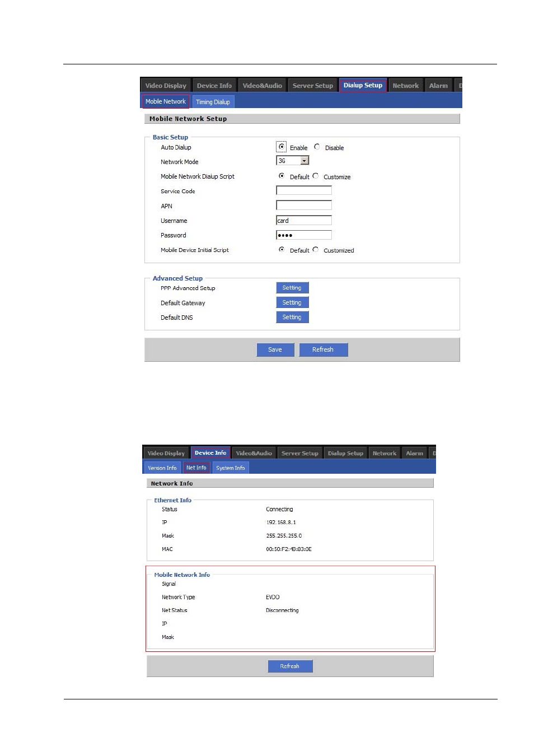Viewport: 534px width, 756px height.
Task: Open Video&Audio tab in lower panel
Action: coord(254,453)
